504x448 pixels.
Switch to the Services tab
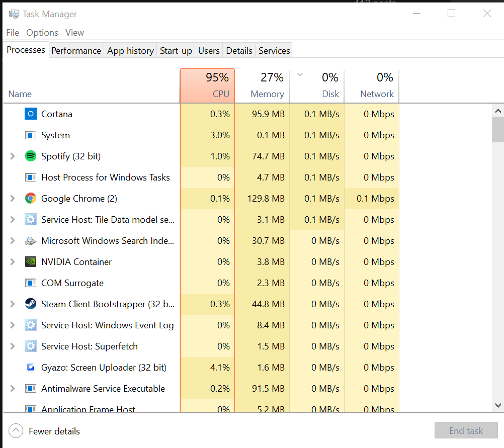pos(274,51)
